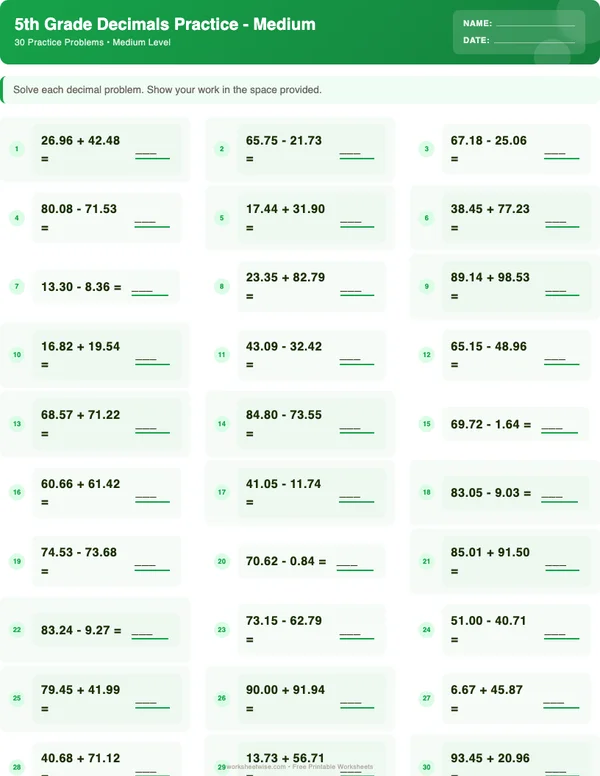Click the "30 Practice Problems" subtitle text
The image size is (600, 776).
pos(60,43)
